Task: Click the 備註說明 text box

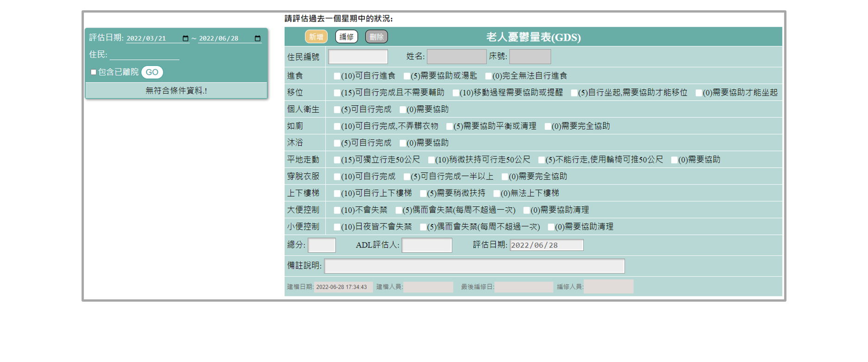Action: tap(474, 266)
